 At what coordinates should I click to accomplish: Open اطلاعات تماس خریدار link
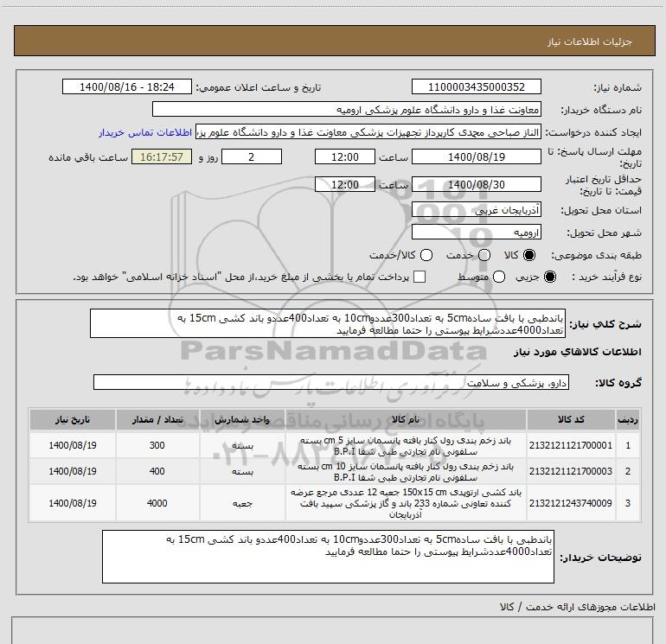coord(145,132)
